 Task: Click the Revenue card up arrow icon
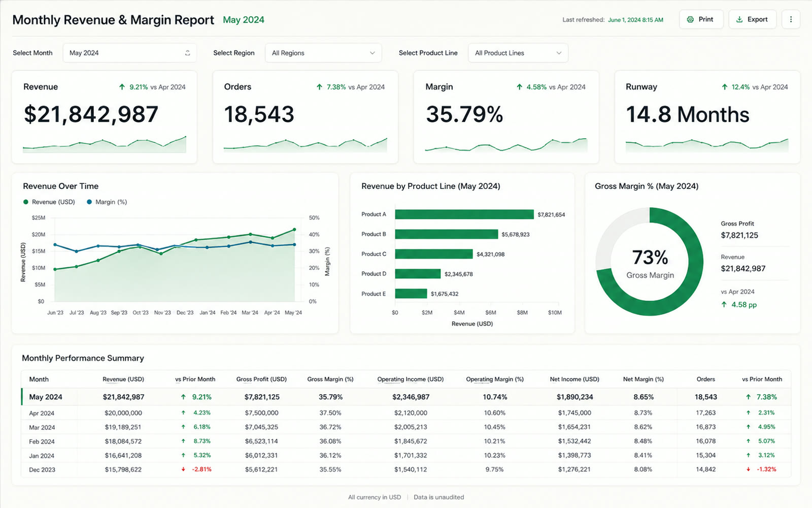point(122,87)
